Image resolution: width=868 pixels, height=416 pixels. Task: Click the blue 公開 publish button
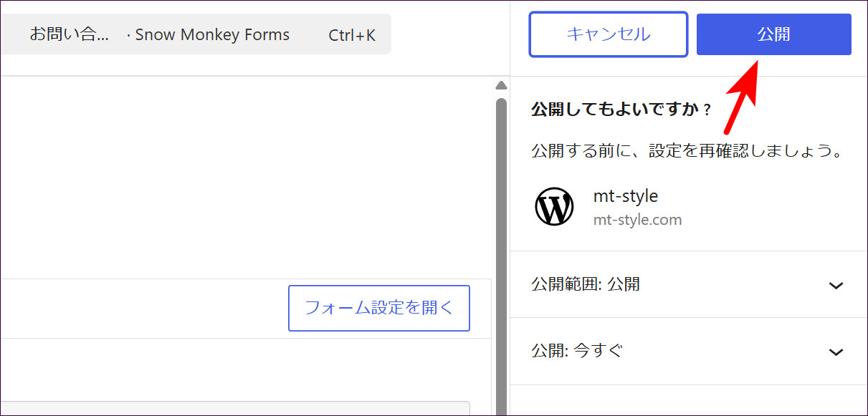(773, 34)
